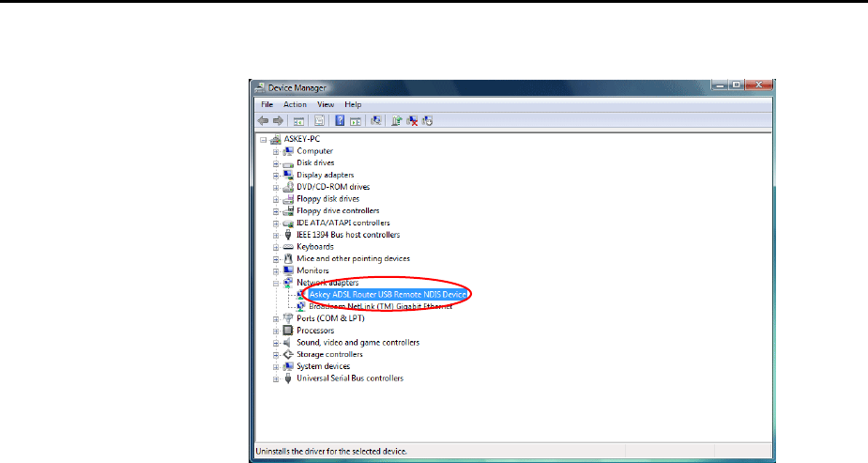Click the Update Driver Software toolbar icon
The width and height of the screenshot is (868, 463).
pyautogui.click(x=396, y=121)
